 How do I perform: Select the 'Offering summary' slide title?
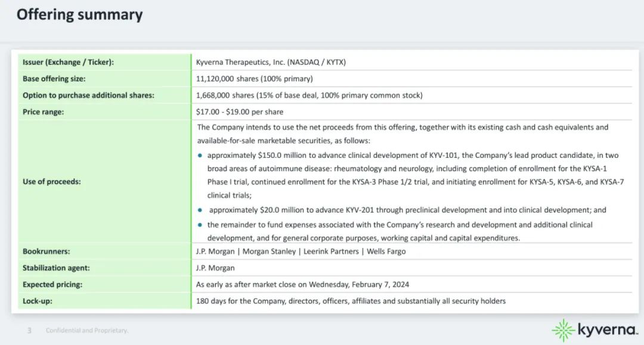coord(79,15)
